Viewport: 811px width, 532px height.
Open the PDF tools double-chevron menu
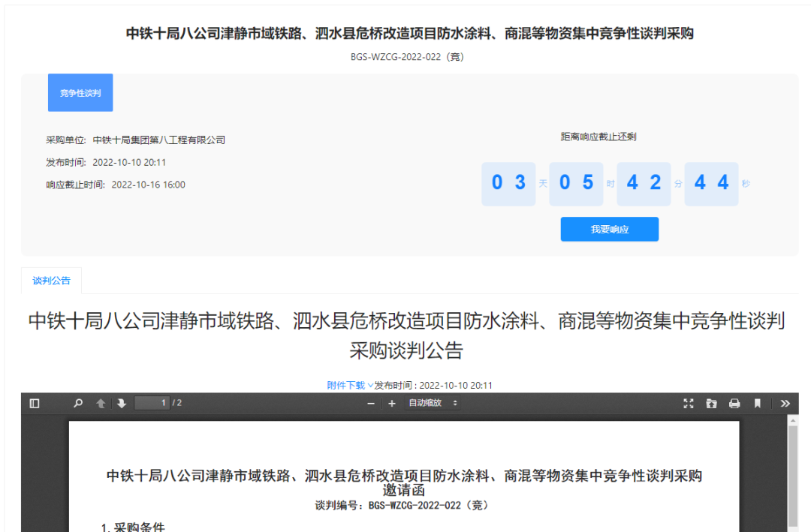pyautogui.click(x=785, y=403)
